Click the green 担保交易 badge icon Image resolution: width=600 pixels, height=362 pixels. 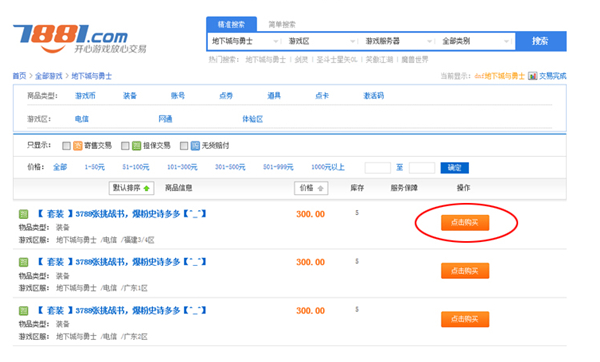click(136, 146)
